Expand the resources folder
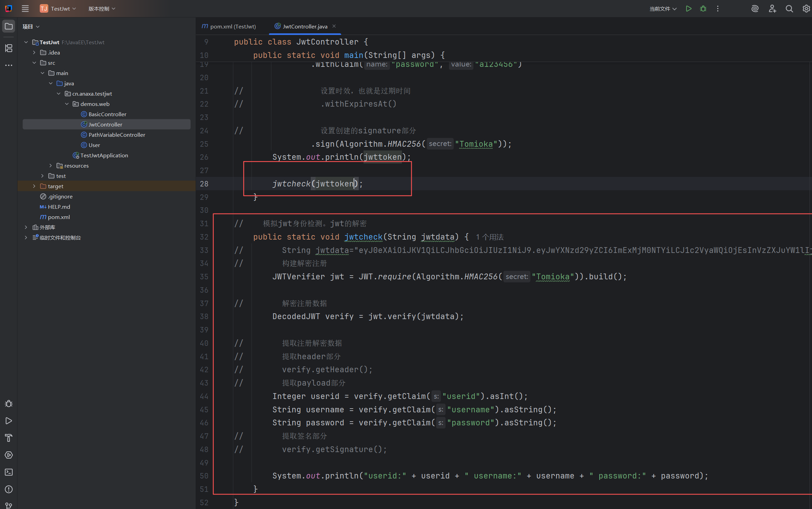Screen dimensions: 812x509 tap(51, 166)
